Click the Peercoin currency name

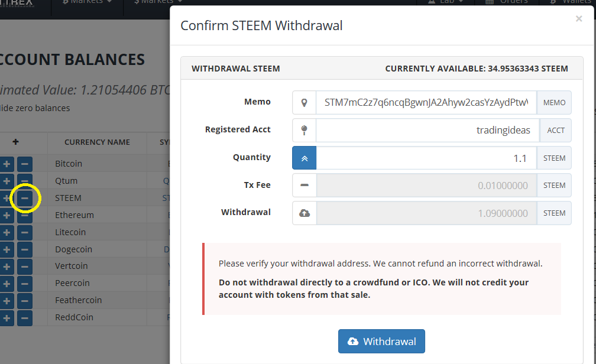click(x=72, y=283)
